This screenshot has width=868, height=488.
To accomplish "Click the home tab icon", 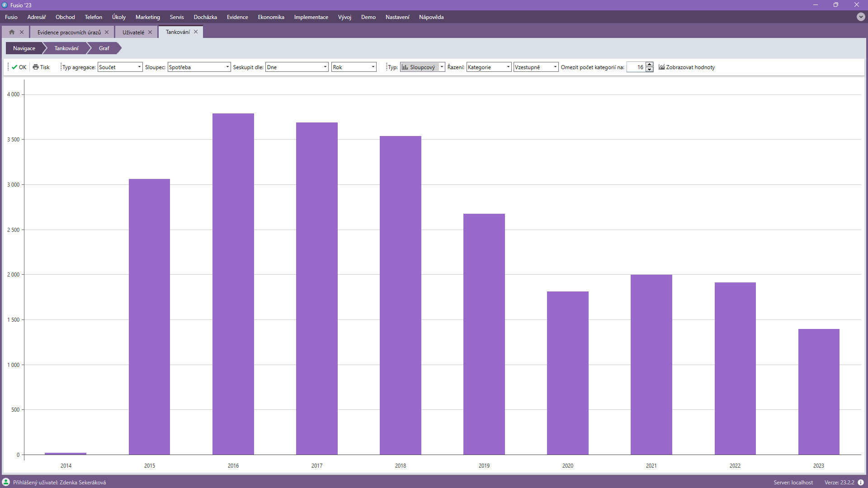I will coord(12,32).
